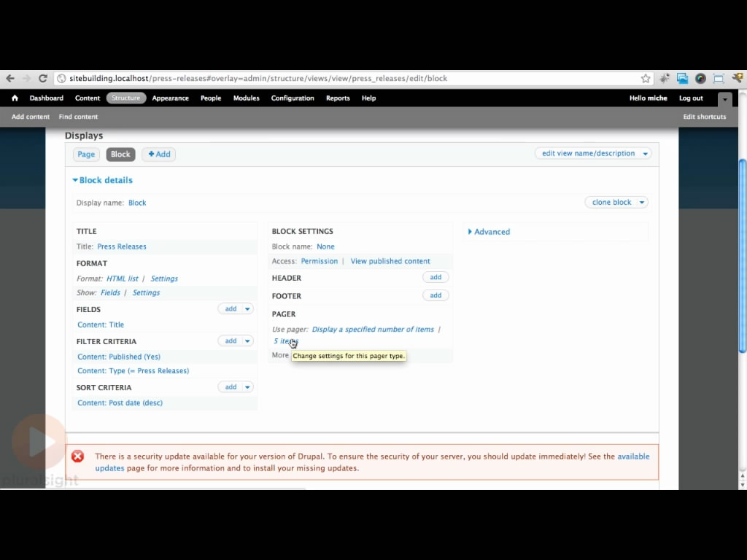The image size is (747, 560).
Task: Edit the Display name Block link
Action: tap(137, 203)
